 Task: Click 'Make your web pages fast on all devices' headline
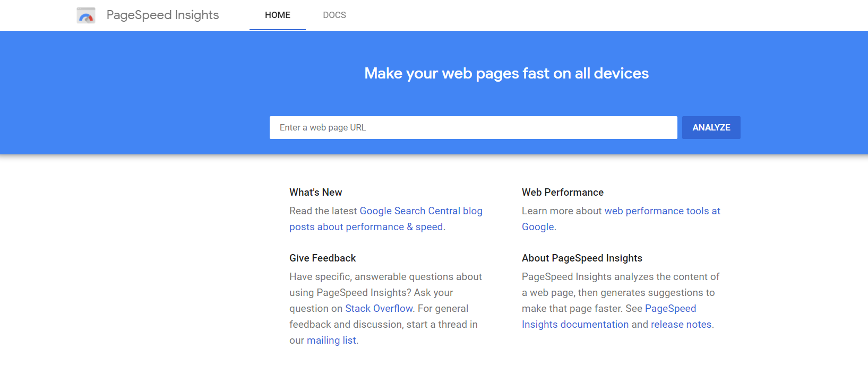point(506,73)
